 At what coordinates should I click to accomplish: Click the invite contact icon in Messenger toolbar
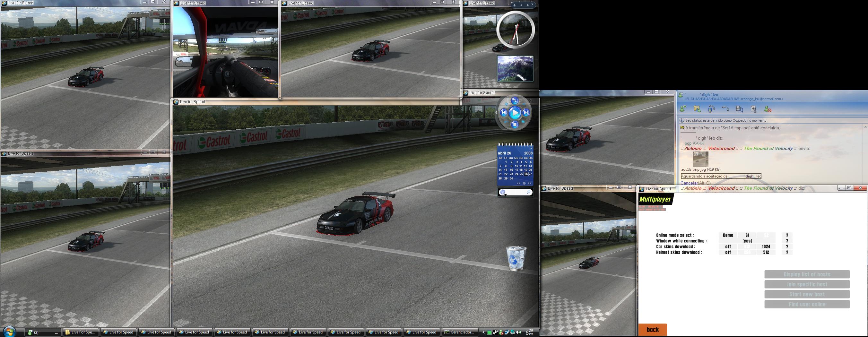tap(683, 109)
